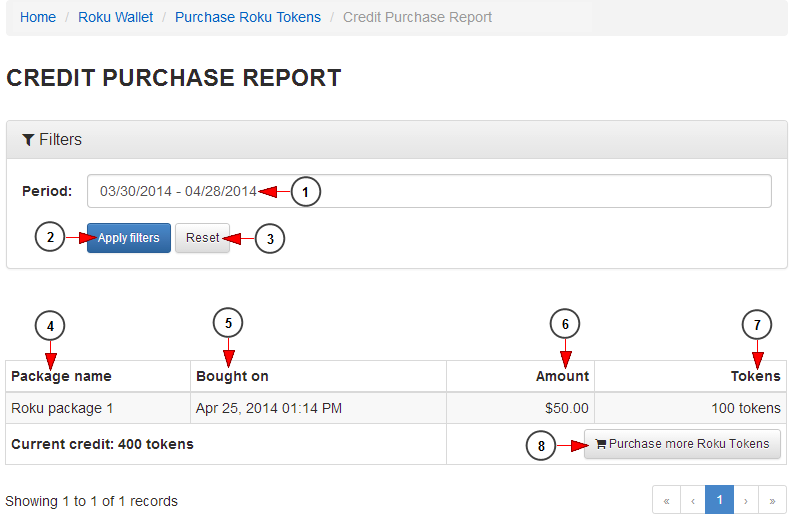The height and width of the screenshot is (524, 793).
Task: Click the Period: label
Action: coord(47,191)
